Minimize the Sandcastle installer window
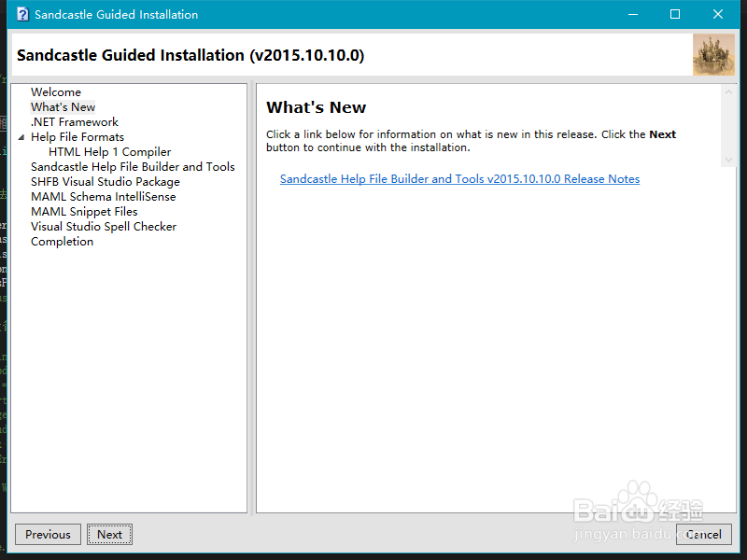747x560 pixels. point(633,14)
